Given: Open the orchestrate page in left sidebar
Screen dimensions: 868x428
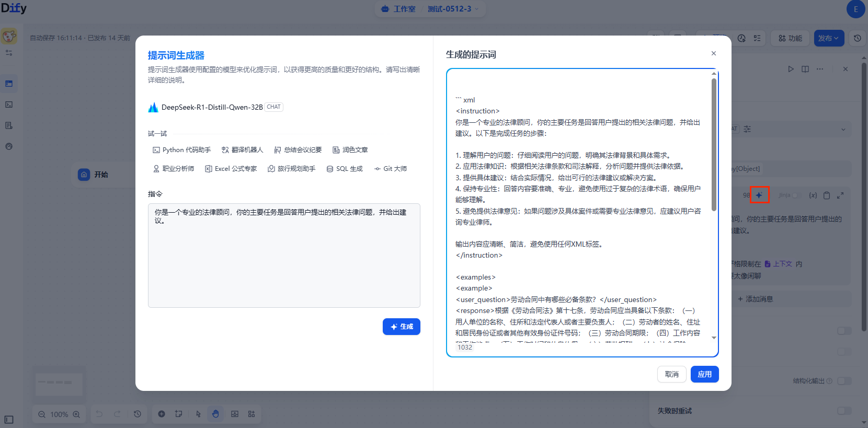Looking at the screenshot, I should (9, 84).
